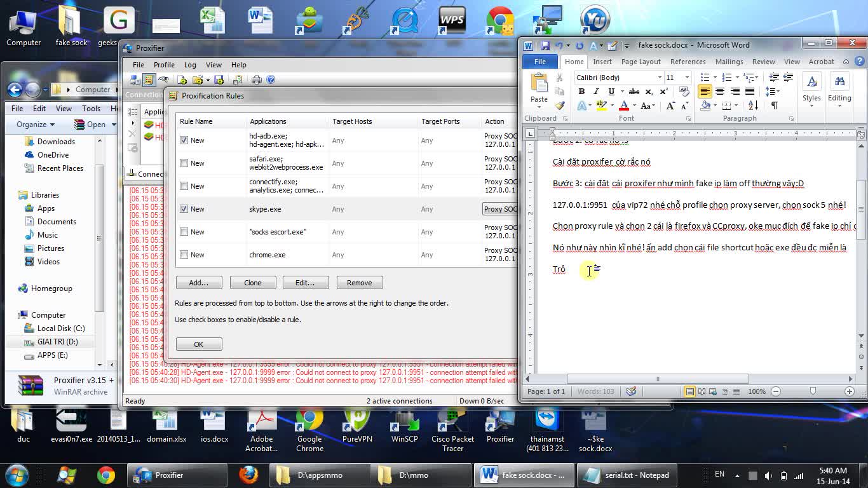The height and width of the screenshot is (488, 868).
Task: Pick the text highlight color button
Action: tap(600, 106)
